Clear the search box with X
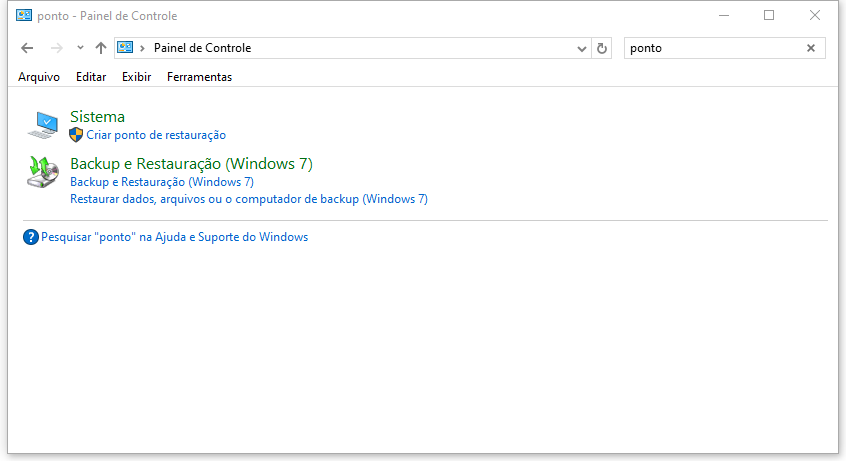The width and height of the screenshot is (846, 461). [811, 48]
